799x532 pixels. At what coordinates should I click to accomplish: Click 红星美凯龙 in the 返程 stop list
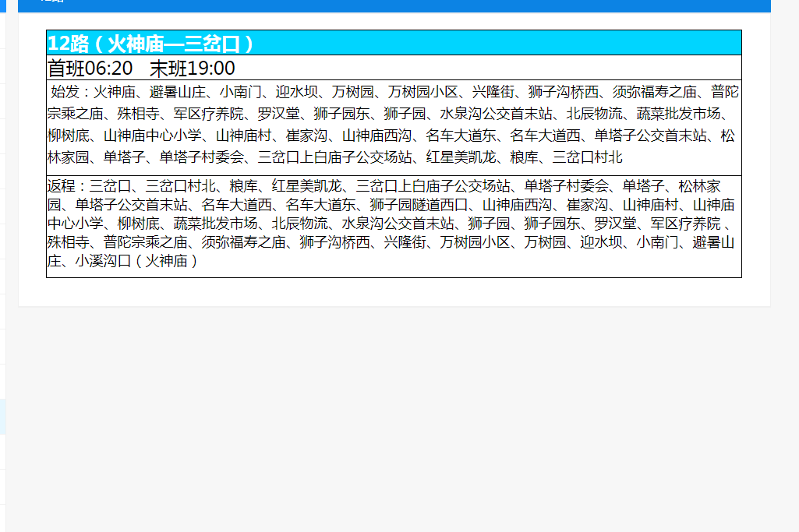(x=307, y=186)
